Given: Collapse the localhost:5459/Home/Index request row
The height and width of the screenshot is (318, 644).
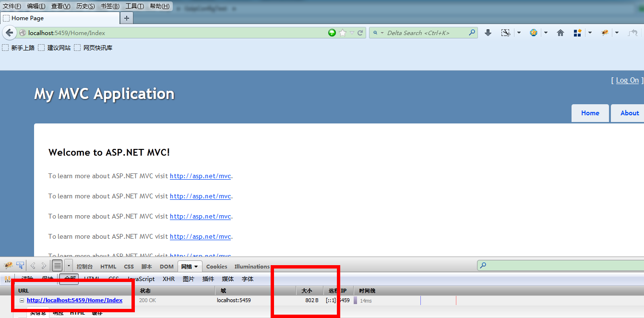Looking at the screenshot, I should (22, 300).
